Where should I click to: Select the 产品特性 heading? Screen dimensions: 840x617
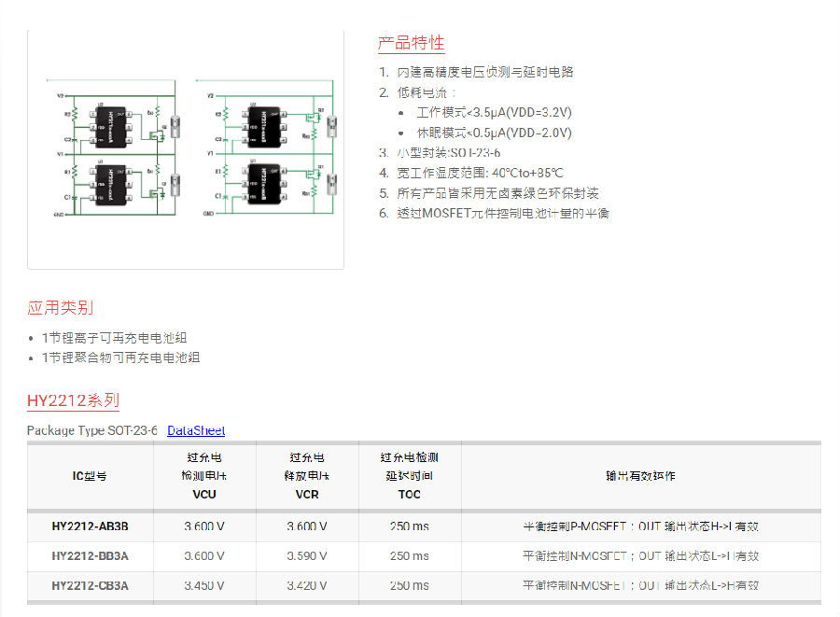411,43
